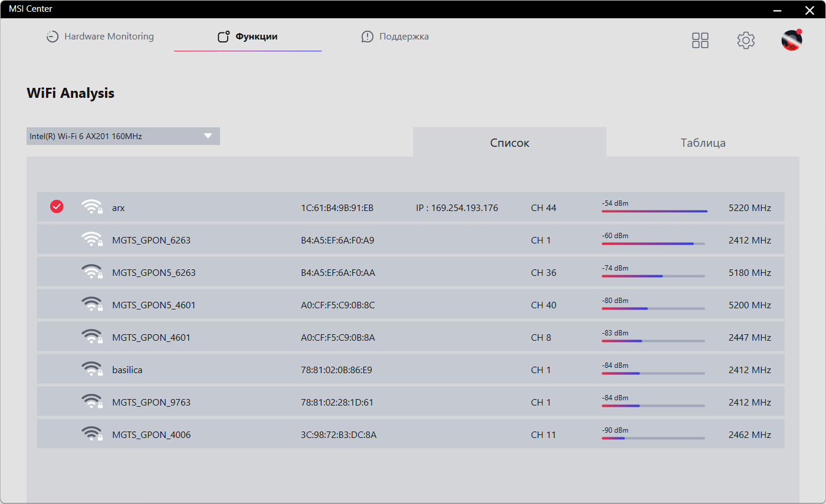The height and width of the screenshot is (504, 826).
Task: Click the WiFi Analysis heading
Action: coord(71,93)
